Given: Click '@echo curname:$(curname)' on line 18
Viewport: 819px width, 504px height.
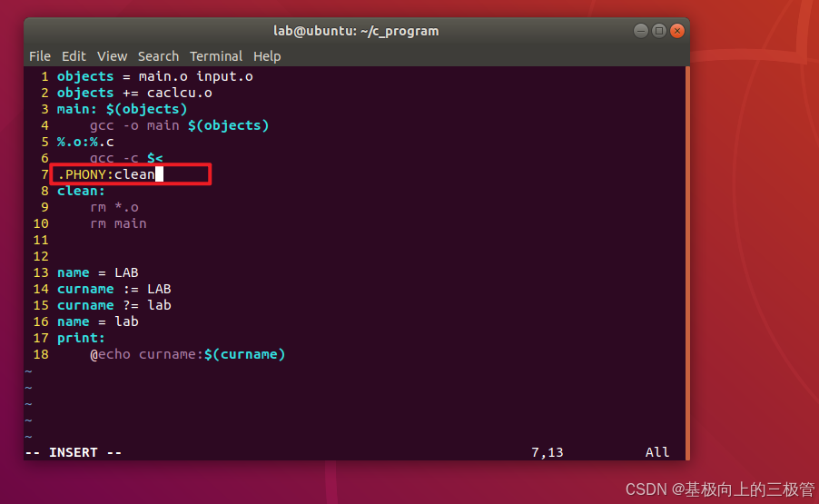Looking at the screenshot, I should [x=188, y=354].
